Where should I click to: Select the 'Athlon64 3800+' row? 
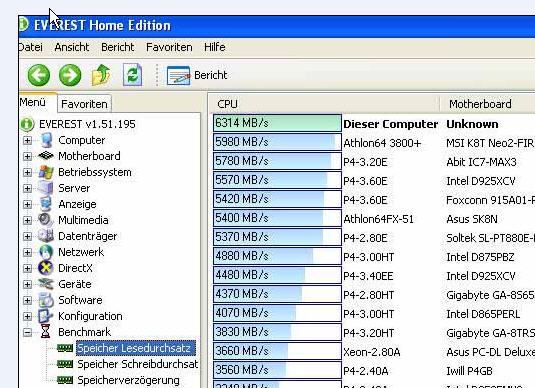point(382,143)
